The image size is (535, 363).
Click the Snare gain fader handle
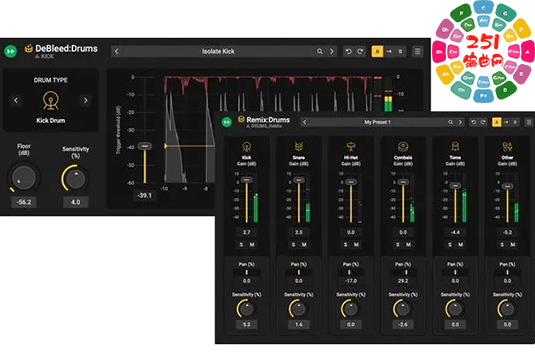point(299,180)
